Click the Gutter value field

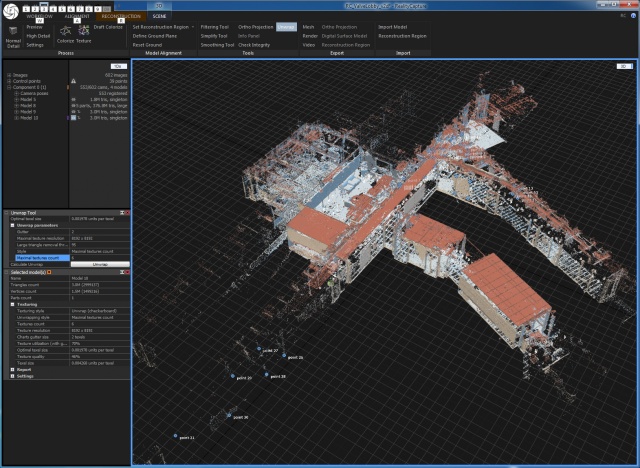pyautogui.click(x=100, y=232)
